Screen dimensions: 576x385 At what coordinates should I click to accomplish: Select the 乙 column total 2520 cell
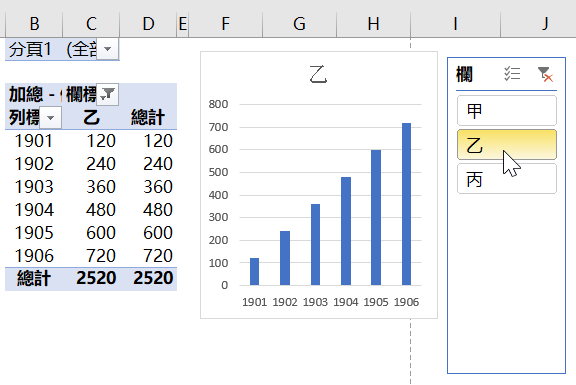coord(91,278)
